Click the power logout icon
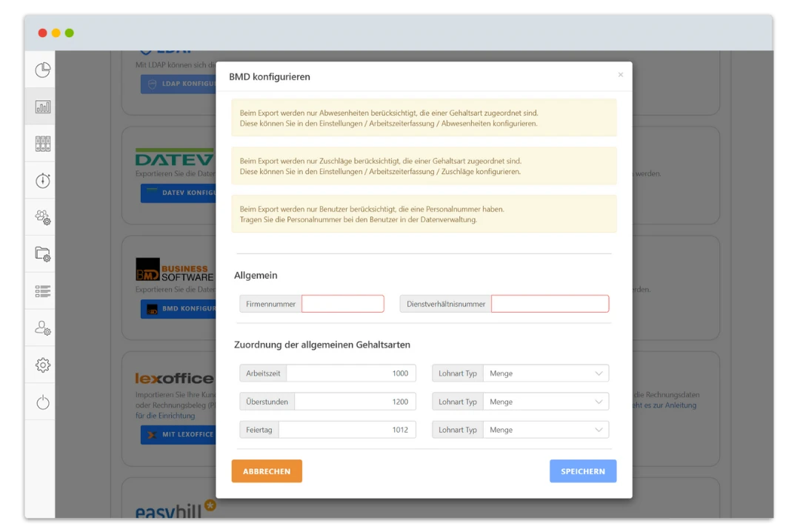Image resolution: width=800 pixels, height=532 pixels. click(43, 402)
